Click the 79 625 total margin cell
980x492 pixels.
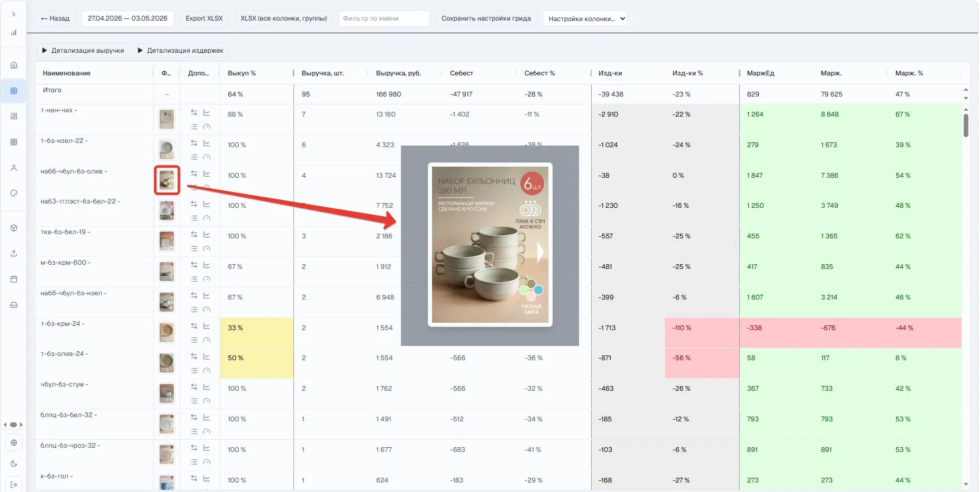(x=831, y=94)
